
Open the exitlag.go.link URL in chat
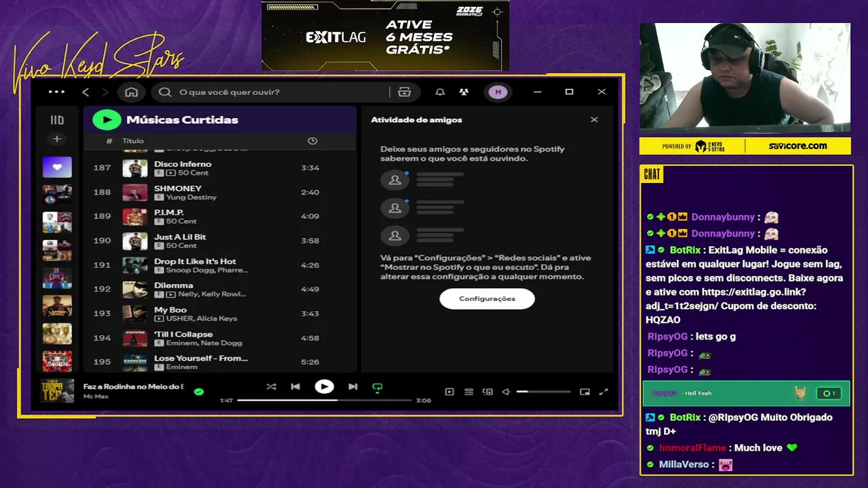pos(731,299)
